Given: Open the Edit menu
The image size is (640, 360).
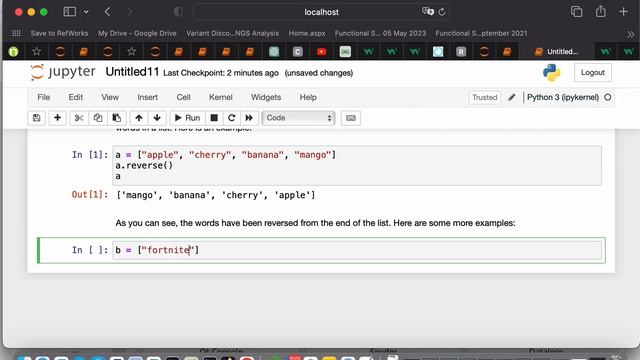Looking at the screenshot, I should tap(76, 97).
